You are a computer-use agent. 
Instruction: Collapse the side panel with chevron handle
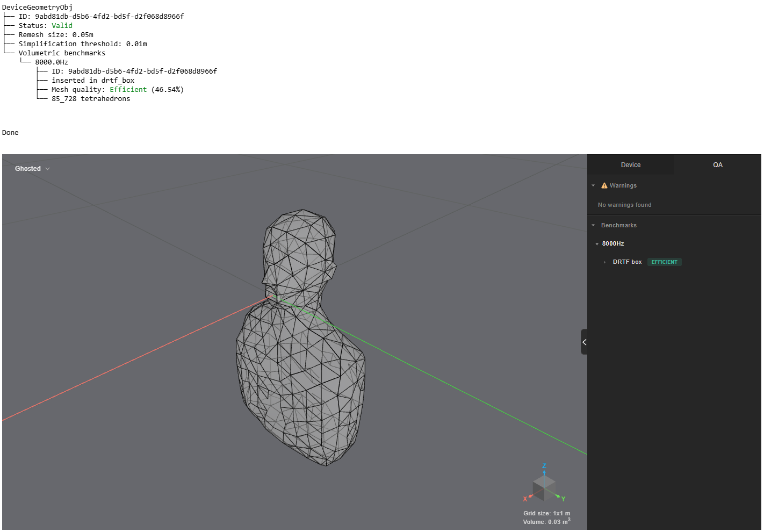click(x=584, y=342)
